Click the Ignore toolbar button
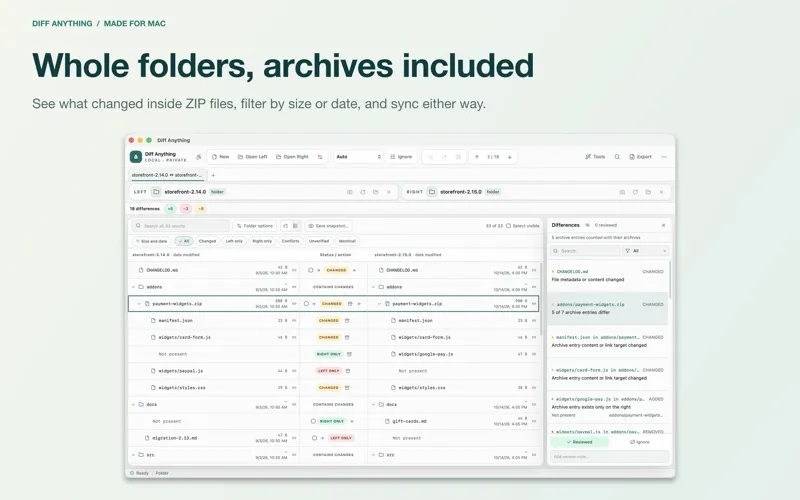 [x=401, y=157]
